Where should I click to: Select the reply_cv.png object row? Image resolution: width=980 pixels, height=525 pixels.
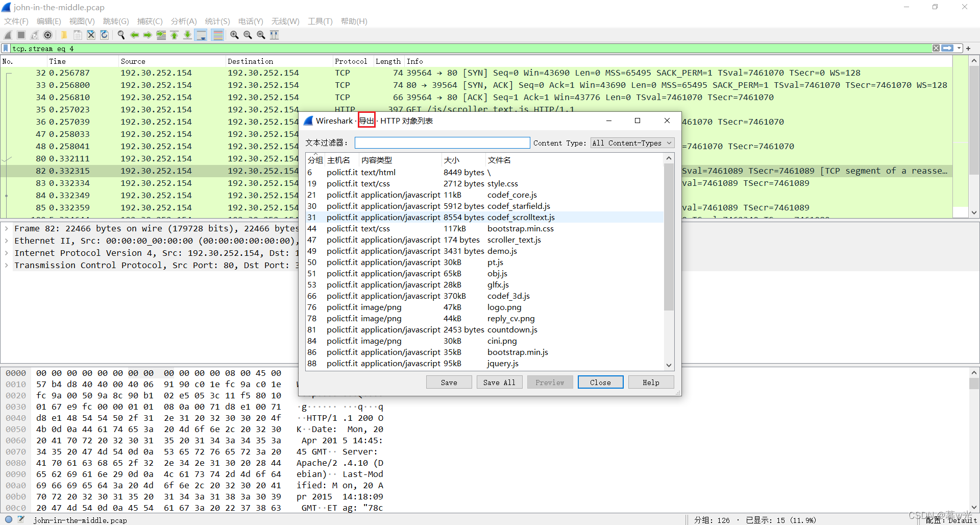coord(485,318)
